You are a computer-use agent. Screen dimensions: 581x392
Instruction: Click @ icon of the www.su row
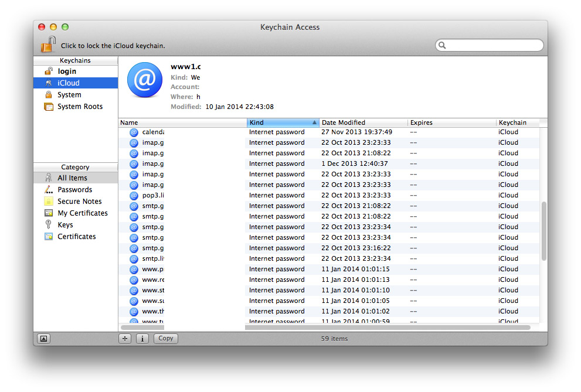(x=134, y=301)
